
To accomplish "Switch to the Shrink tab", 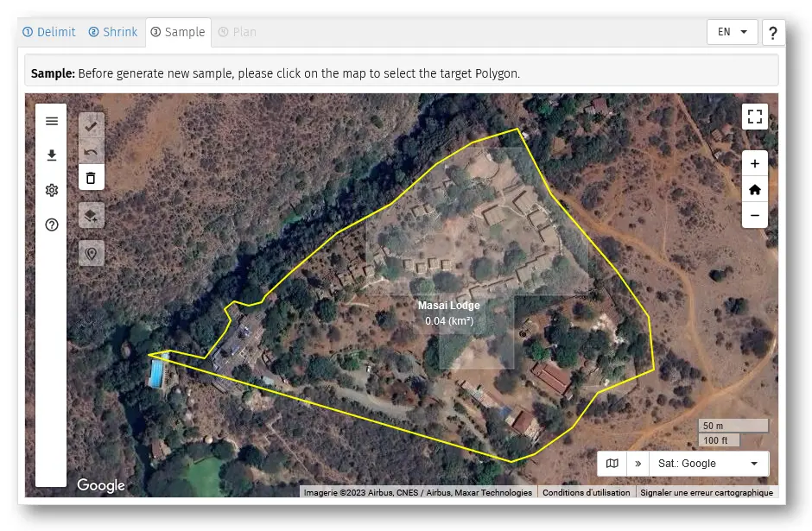I will point(112,32).
